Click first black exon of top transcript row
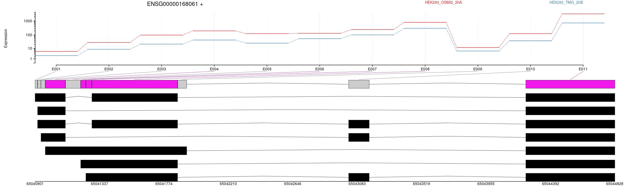The image size is (644, 188). click(50, 97)
